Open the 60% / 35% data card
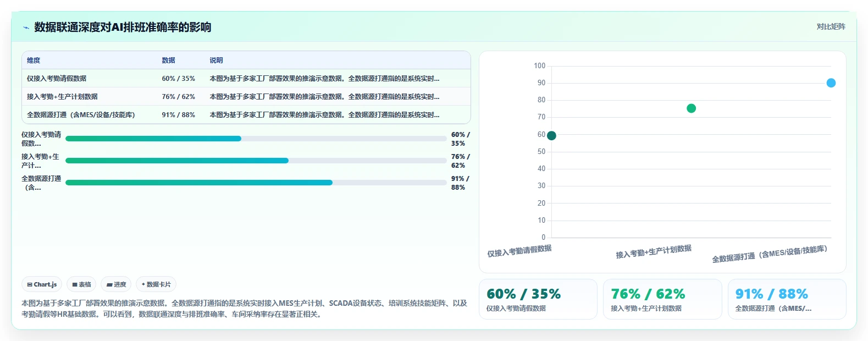 [538, 299]
